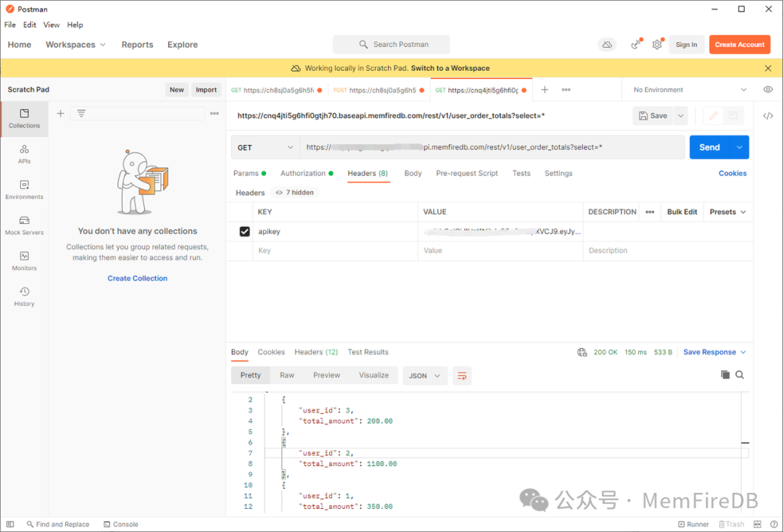The height and width of the screenshot is (532, 783).
Task: Open header table column options ellipsis
Action: 650,212
